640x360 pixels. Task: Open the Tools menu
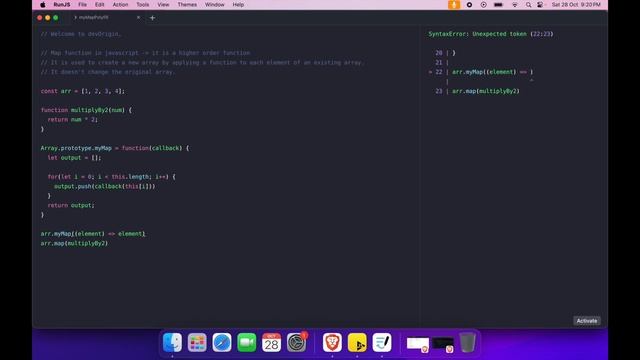point(142,5)
